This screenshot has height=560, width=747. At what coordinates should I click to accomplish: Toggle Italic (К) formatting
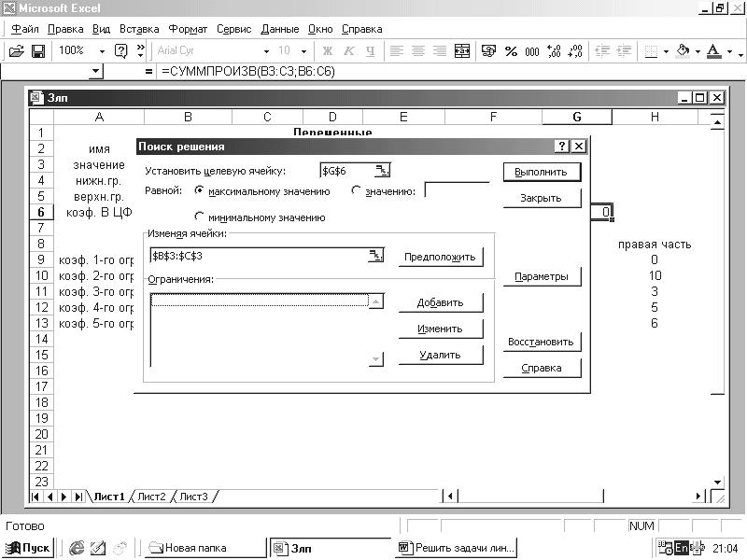[348, 51]
